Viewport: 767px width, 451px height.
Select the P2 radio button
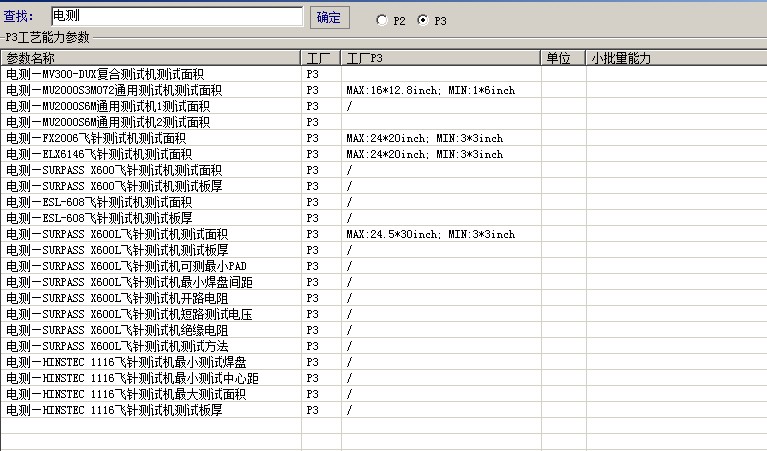382,20
